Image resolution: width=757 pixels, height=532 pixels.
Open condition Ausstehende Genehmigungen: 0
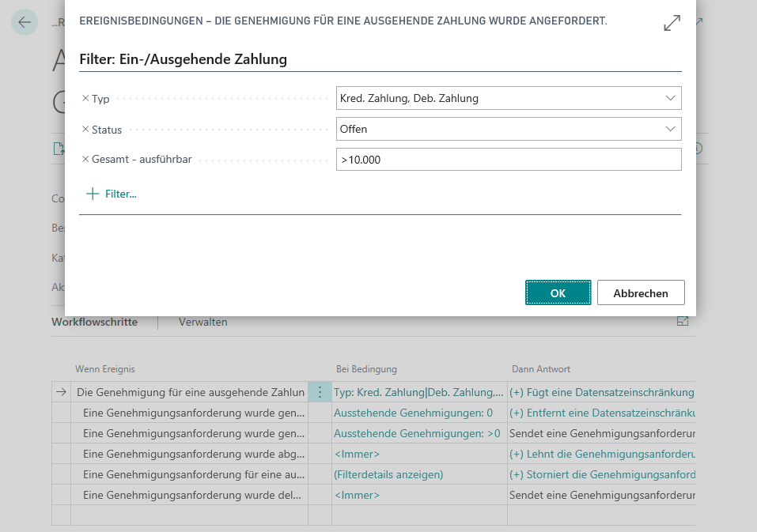point(413,413)
